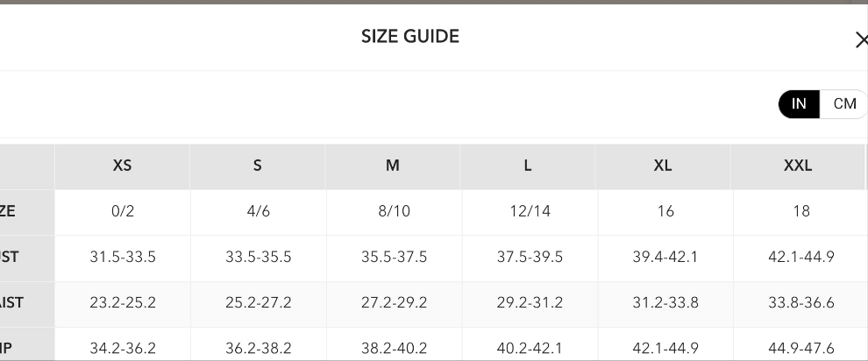This screenshot has width=868, height=361.
Task: Click bust measurement 37.5-39.5 cell
Action: pos(530,257)
